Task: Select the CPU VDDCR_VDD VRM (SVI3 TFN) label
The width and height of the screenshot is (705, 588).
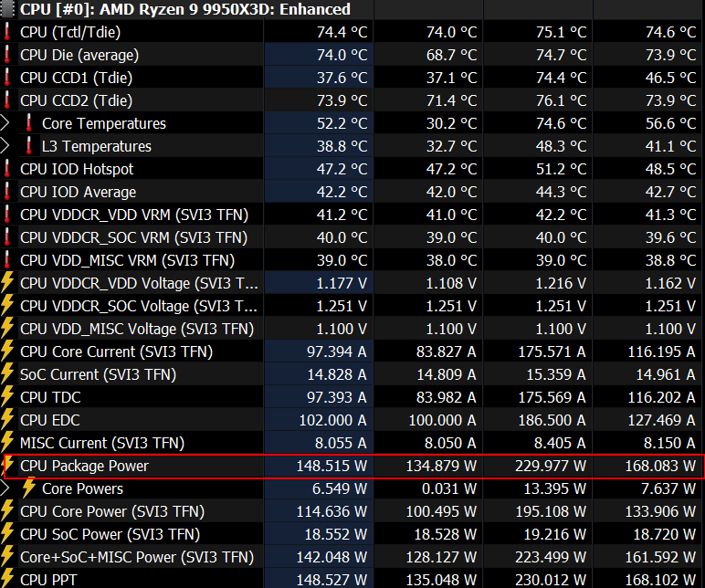Action: [x=134, y=215]
